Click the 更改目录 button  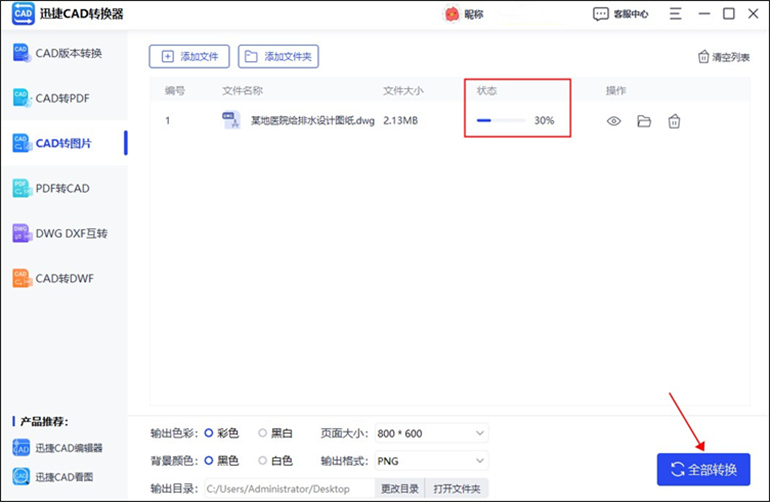click(400, 489)
